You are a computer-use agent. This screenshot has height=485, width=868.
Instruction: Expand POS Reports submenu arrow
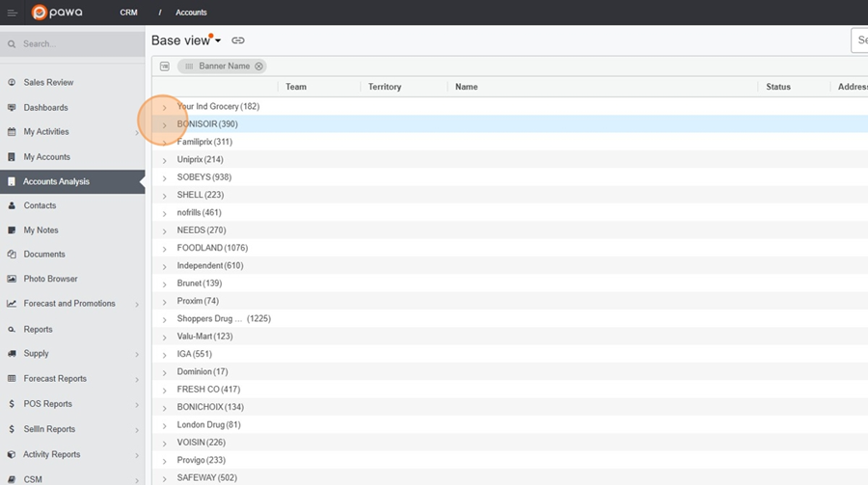pos(137,405)
